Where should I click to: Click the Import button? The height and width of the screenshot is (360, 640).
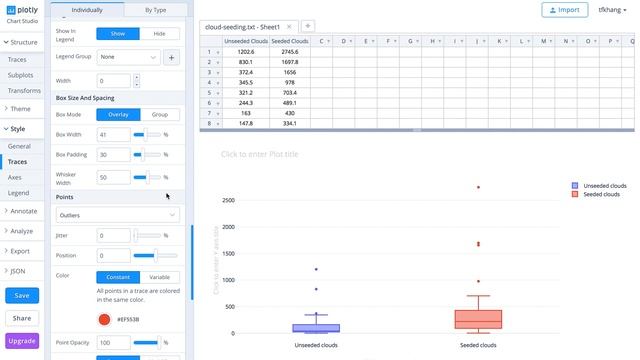(x=565, y=10)
